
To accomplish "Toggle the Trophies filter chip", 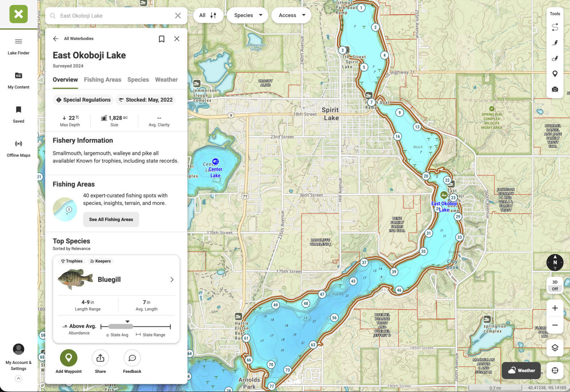I will (x=72, y=261).
